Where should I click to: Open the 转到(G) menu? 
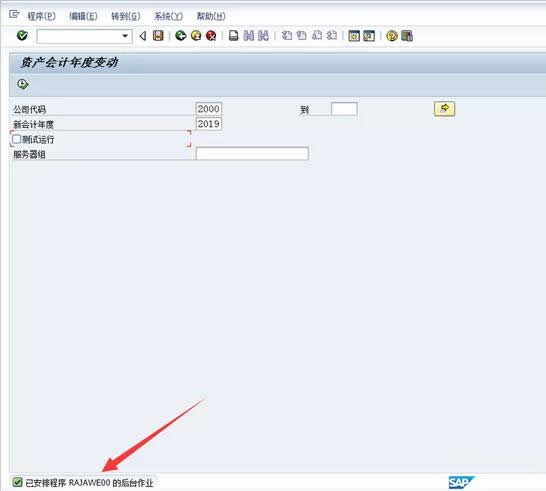[126, 16]
